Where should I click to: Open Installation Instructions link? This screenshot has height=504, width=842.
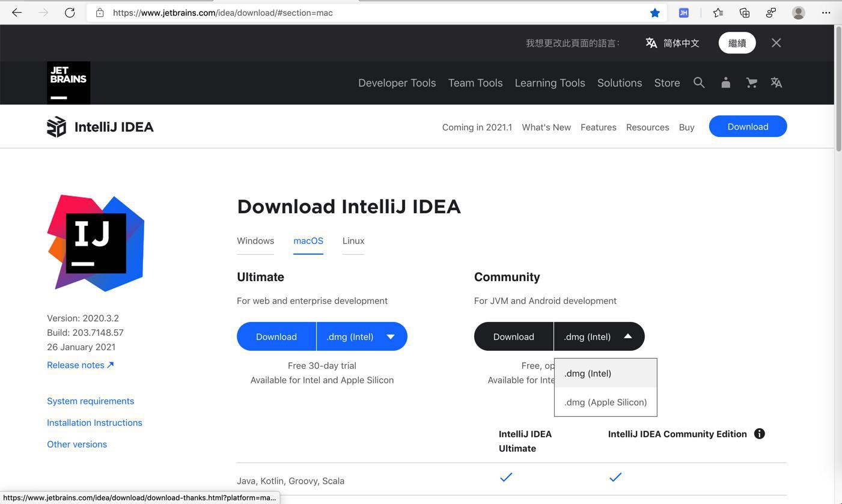pyautogui.click(x=95, y=423)
